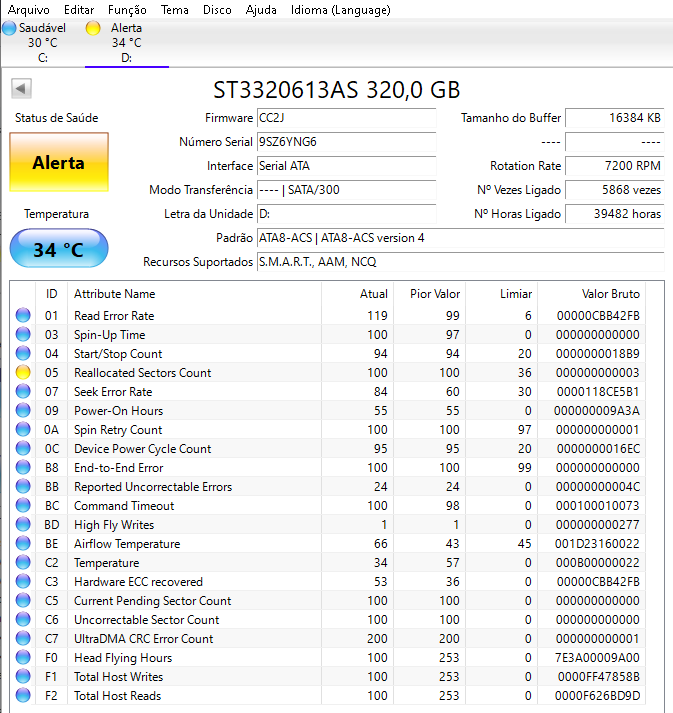Click the Interface field Serial ATA
The image size is (673, 713).
pyautogui.click(x=347, y=166)
